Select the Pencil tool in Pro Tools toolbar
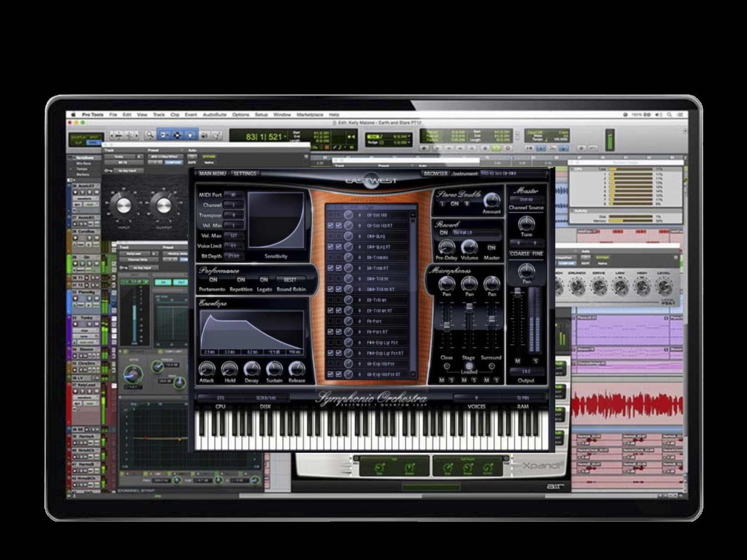Image resolution: width=747 pixels, height=560 pixels. 217,135
